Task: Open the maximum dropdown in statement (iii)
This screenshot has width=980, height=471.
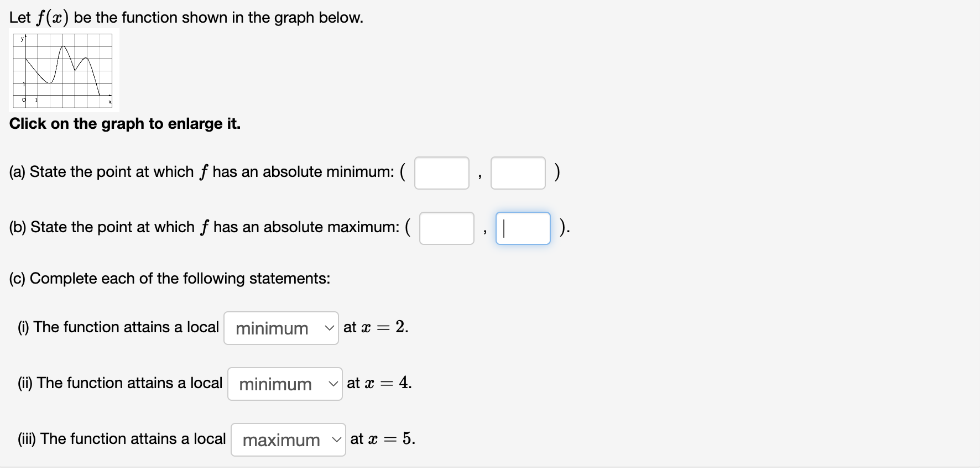Action: (288, 439)
